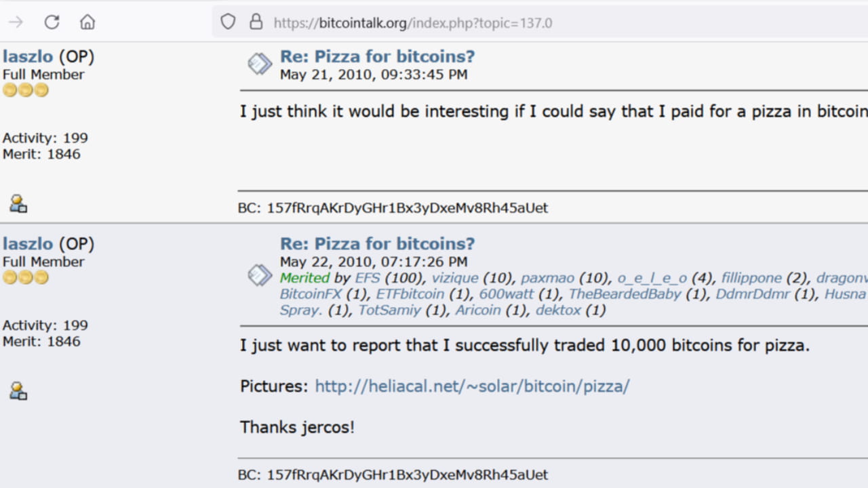Open laszlo's profile by clicking his username
868x488 pixels.
[x=27, y=56]
